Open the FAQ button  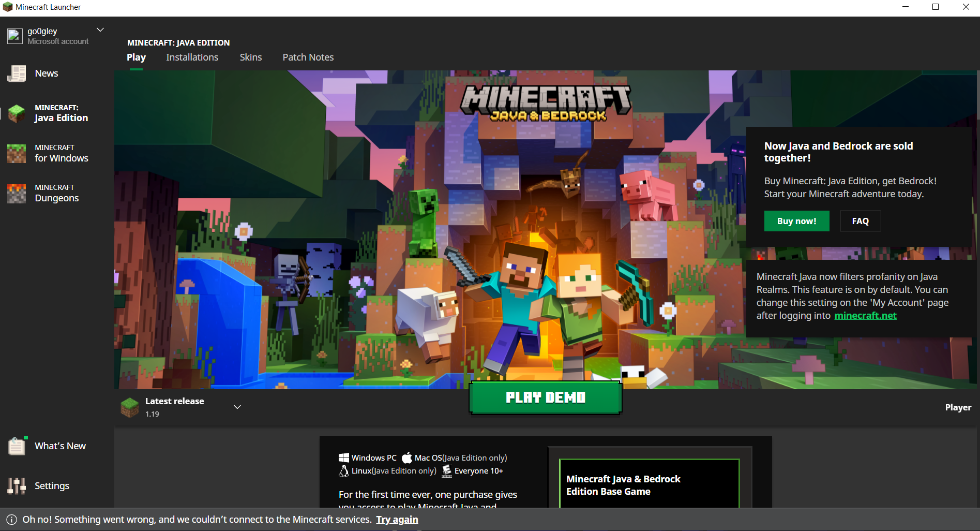tap(860, 221)
